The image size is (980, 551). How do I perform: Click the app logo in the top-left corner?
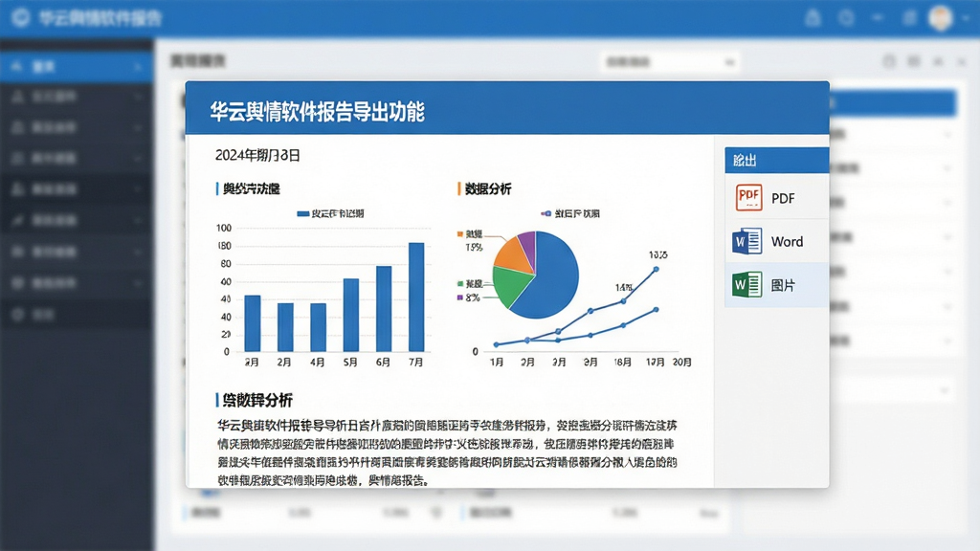21,17
